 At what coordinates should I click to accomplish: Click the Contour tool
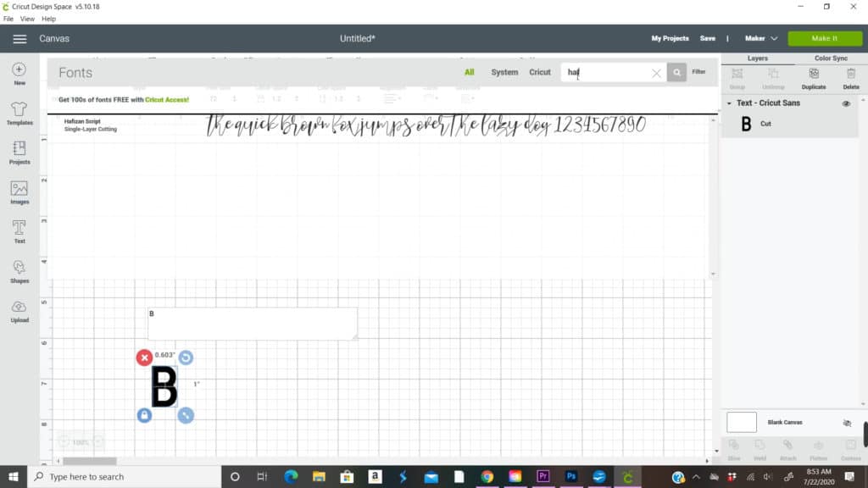point(851,450)
